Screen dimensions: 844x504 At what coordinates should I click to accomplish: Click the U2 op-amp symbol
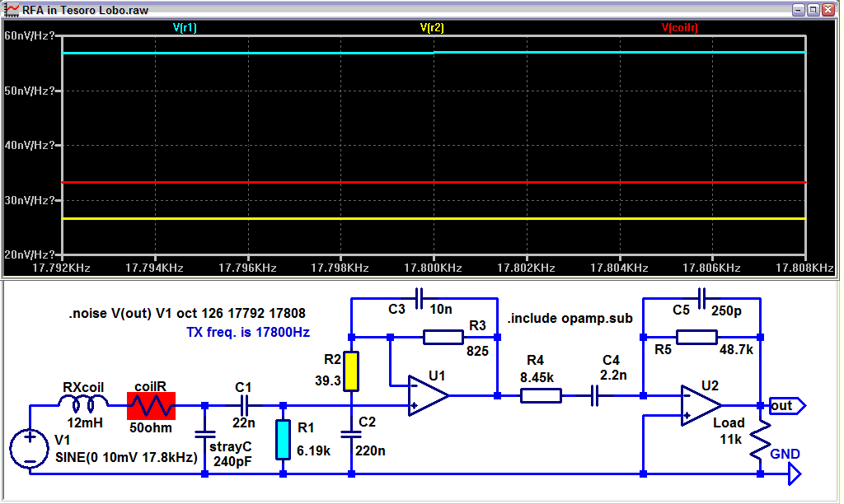[701, 405]
